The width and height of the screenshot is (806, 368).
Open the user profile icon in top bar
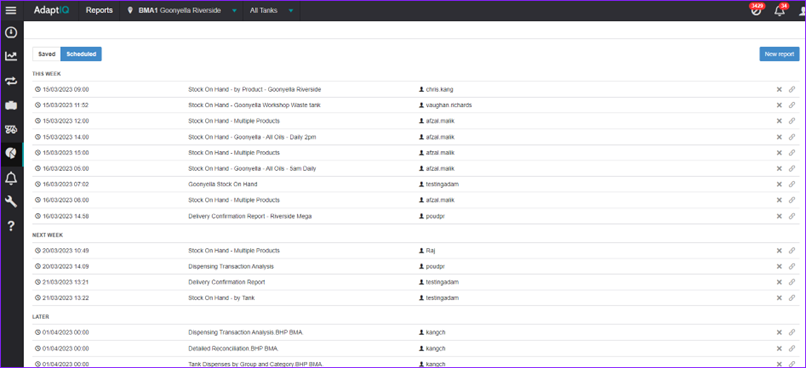point(802,10)
